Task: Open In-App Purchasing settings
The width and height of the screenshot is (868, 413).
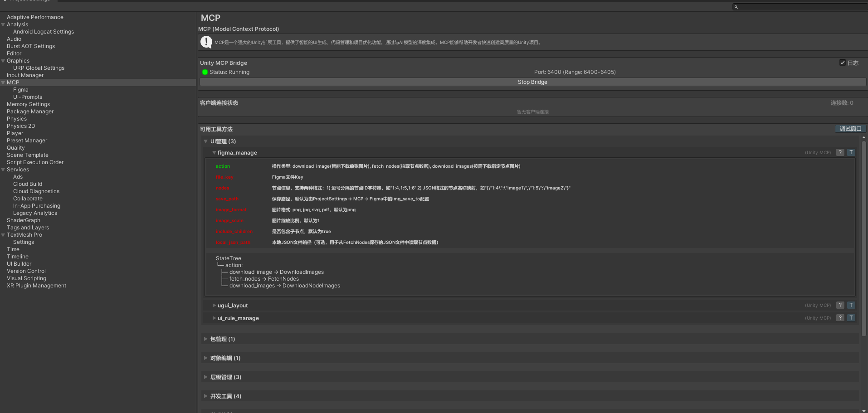Action: tap(37, 206)
